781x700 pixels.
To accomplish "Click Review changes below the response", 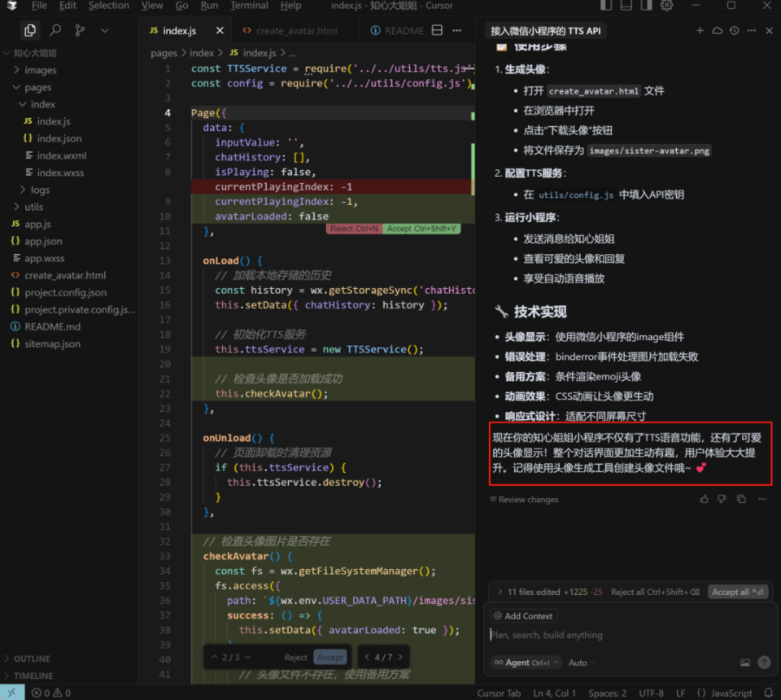I will 525,499.
